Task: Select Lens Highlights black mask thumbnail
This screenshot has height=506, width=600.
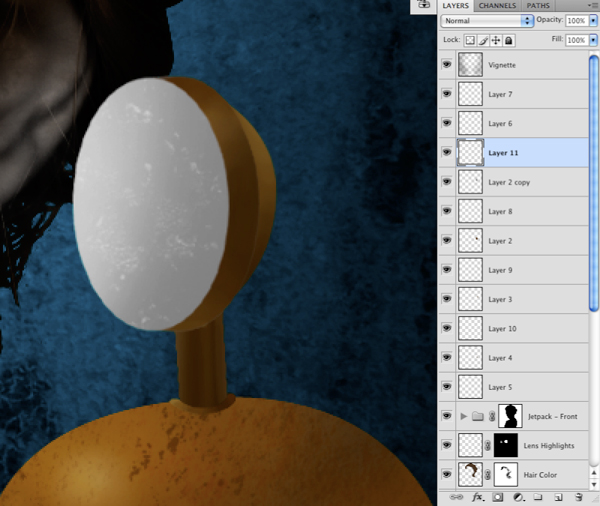Action: pos(506,445)
